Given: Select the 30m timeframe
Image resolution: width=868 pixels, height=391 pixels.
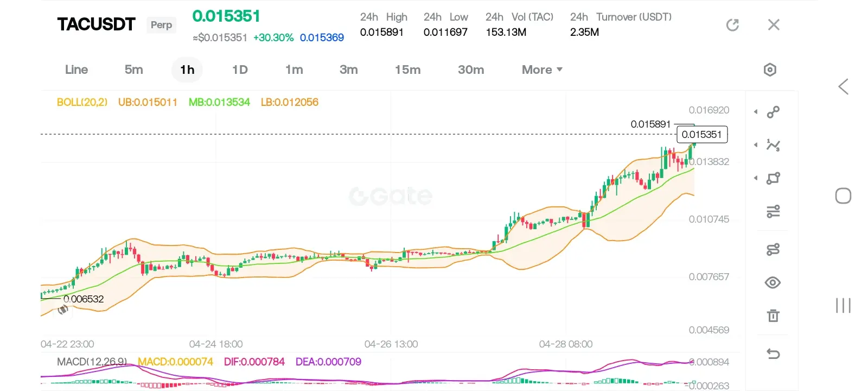Looking at the screenshot, I should click(471, 70).
